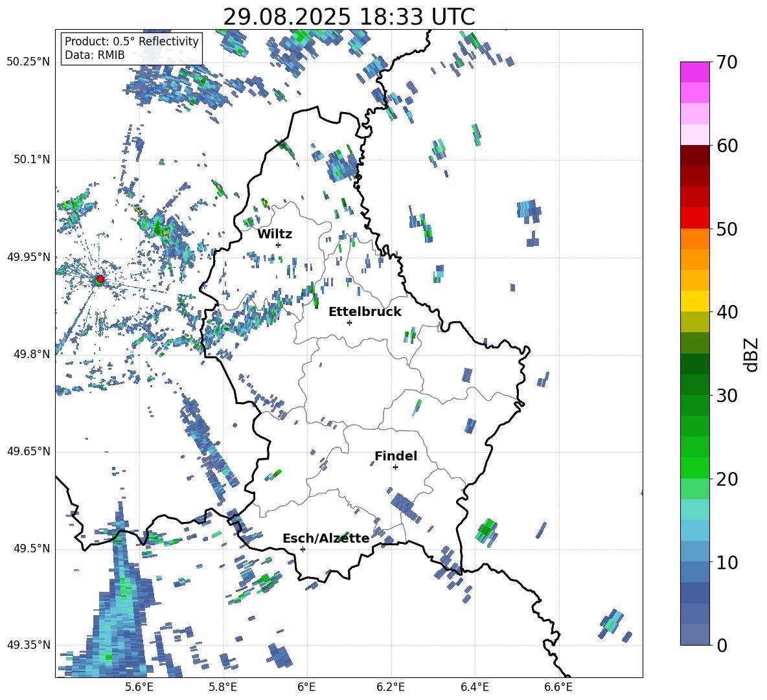
Task: Click the 50.1°N latitude label
Action: pyautogui.click(x=32, y=160)
